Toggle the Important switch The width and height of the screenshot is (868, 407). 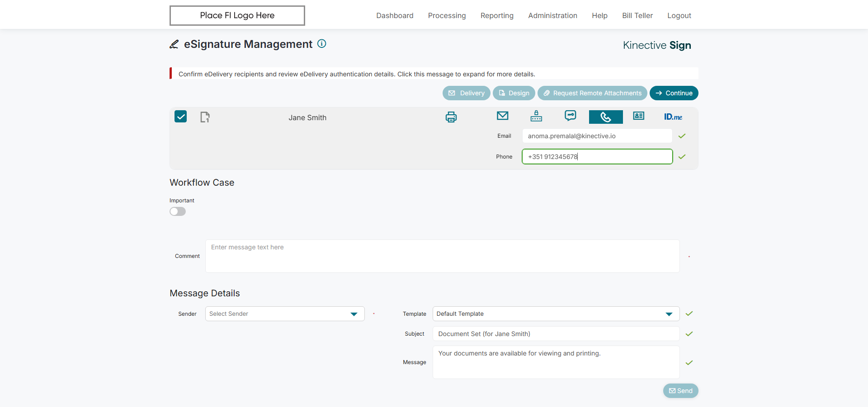pos(178,211)
